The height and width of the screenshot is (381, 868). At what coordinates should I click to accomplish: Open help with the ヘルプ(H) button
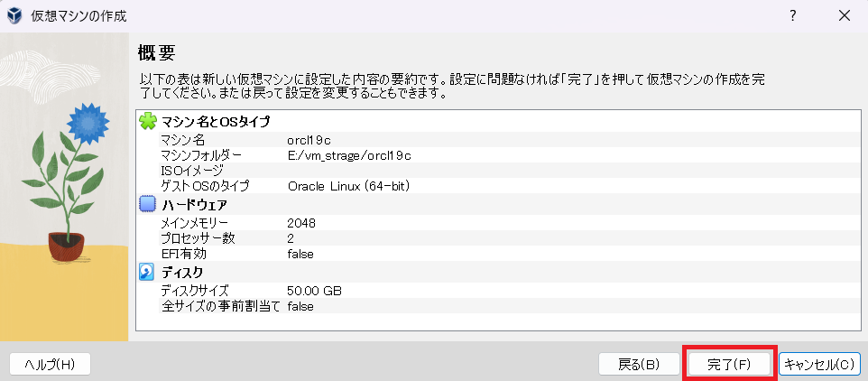tap(50, 365)
